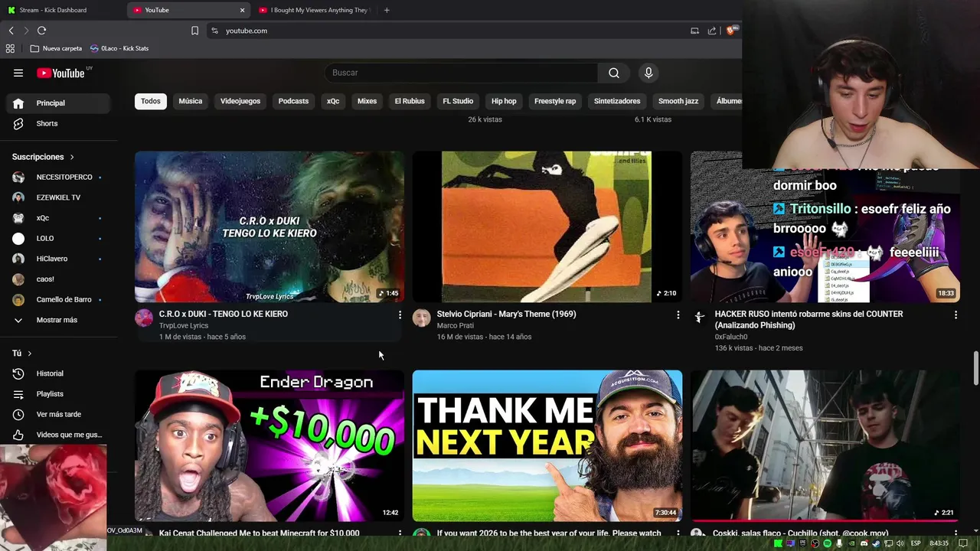The height and width of the screenshot is (551, 980).
Task: Open Videos que me gustan playlist
Action: [x=58, y=435]
